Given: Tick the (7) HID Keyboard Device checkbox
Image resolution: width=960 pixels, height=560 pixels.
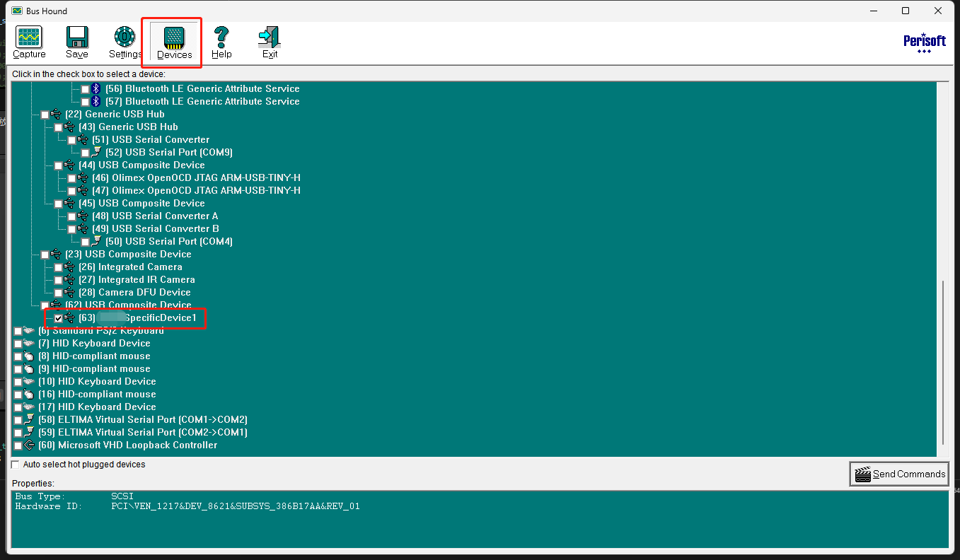Looking at the screenshot, I should pos(18,344).
